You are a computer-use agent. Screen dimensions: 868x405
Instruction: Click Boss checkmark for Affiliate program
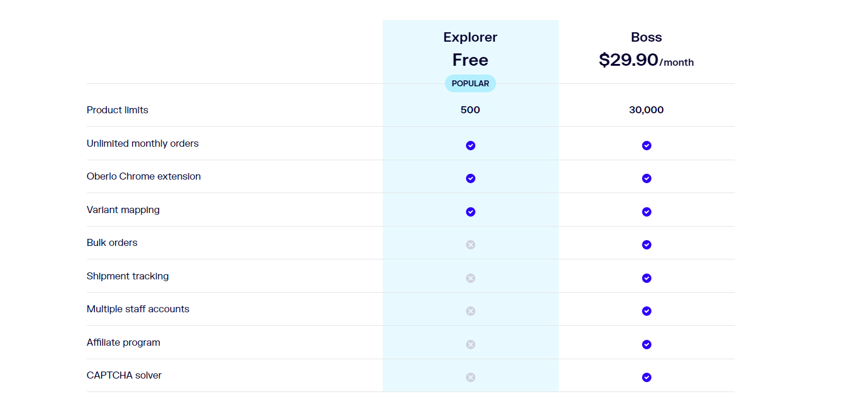coord(647,345)
